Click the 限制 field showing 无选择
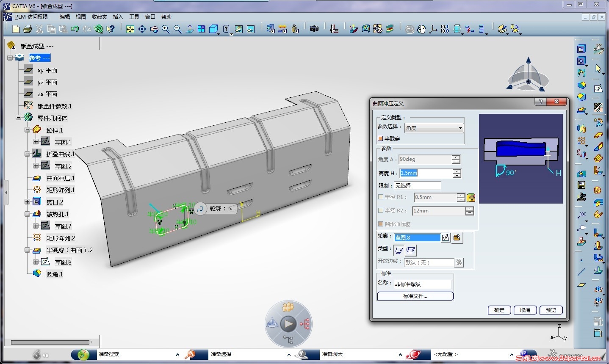 coord(418,185)
